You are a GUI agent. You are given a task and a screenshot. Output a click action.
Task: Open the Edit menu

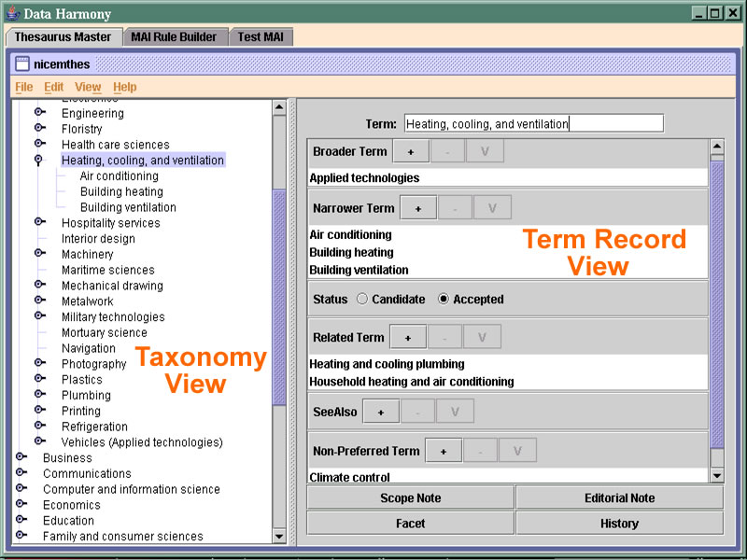point(53,87)
